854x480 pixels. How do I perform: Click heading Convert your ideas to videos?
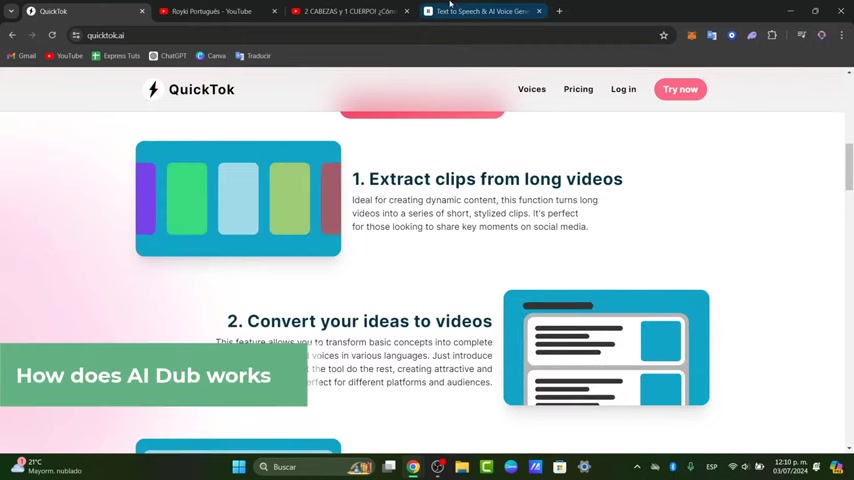360,321
